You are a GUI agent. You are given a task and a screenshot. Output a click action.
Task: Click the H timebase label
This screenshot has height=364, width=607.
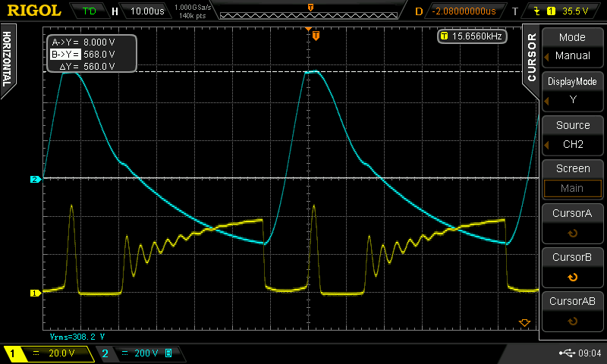[x=115, y=11]
